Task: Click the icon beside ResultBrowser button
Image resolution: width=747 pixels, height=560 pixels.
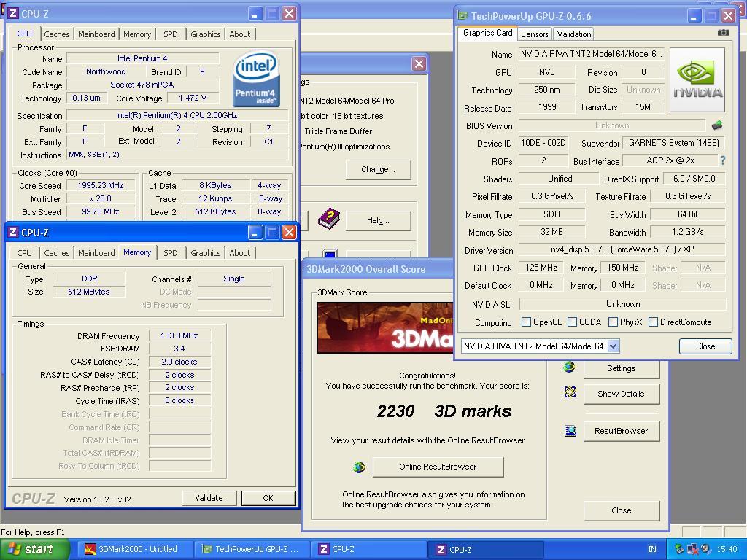Action: coord(570,432)
